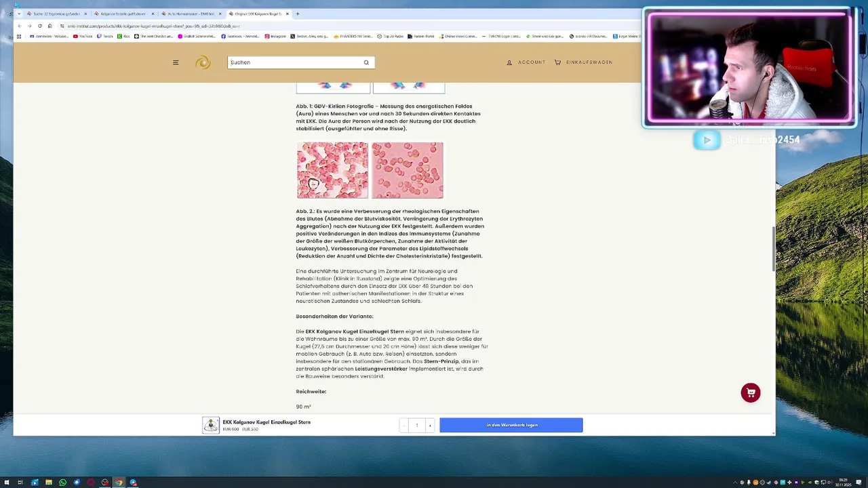Viewport: 868px width, 488px height.
Task: Click the taskbar clock and date
Action: coord(843,482)
